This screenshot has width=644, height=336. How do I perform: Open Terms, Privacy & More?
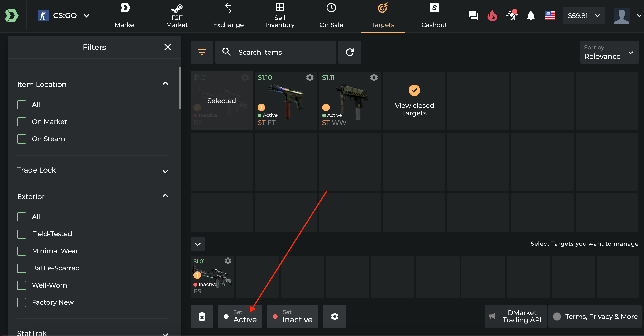coord(595,317)
